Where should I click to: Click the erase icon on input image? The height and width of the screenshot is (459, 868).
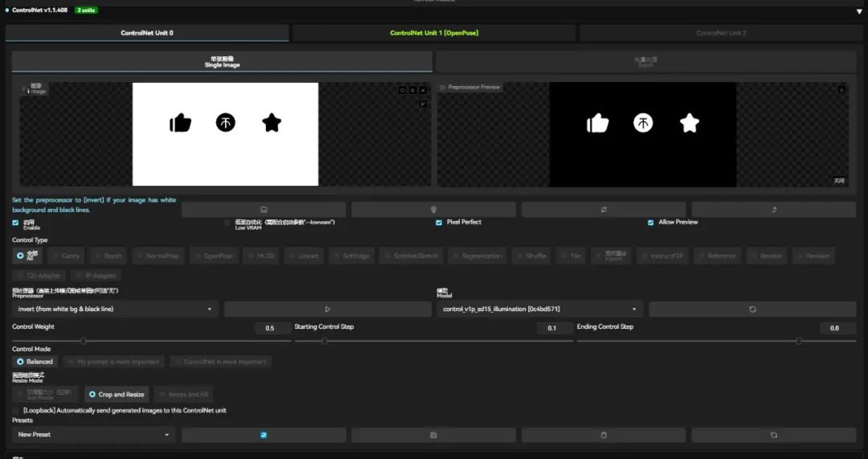click(x=412, y=90)
